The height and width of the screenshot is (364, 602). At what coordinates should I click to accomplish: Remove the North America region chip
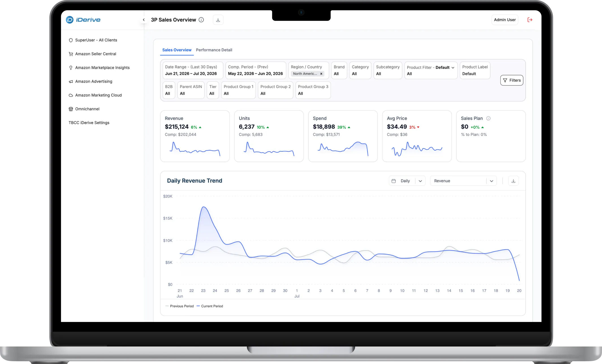tap(321, 74)
